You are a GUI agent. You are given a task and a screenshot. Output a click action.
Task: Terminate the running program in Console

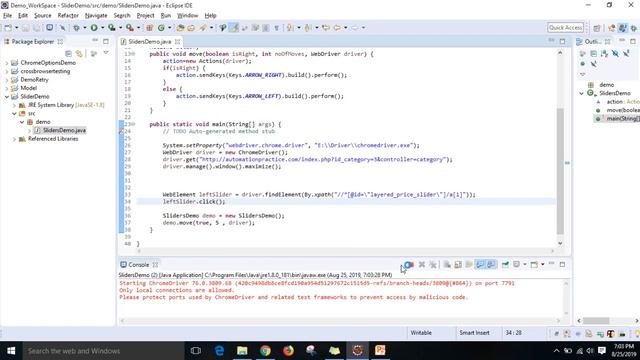point(409,264)
